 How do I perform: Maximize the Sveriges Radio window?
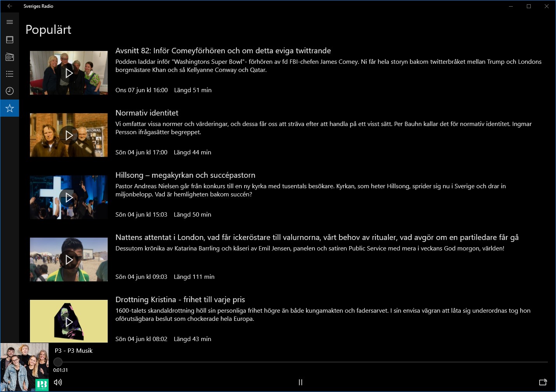point(529,6)
